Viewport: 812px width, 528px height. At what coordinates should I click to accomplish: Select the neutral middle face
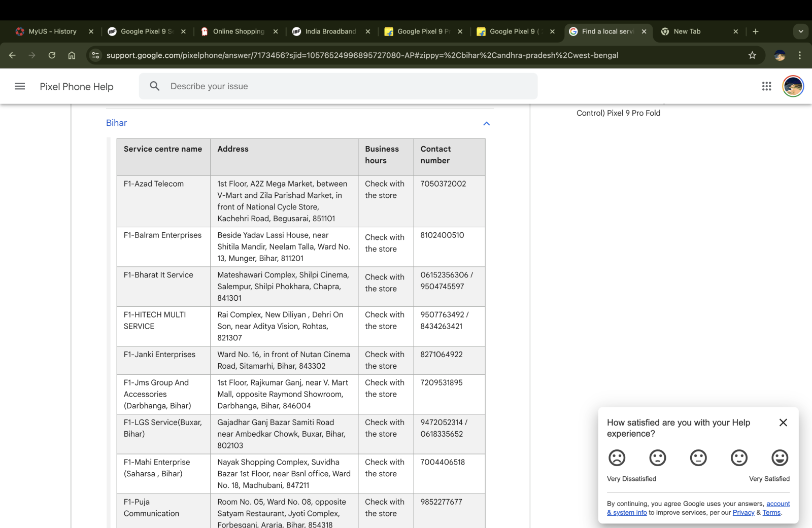click(x=698, y=458)
